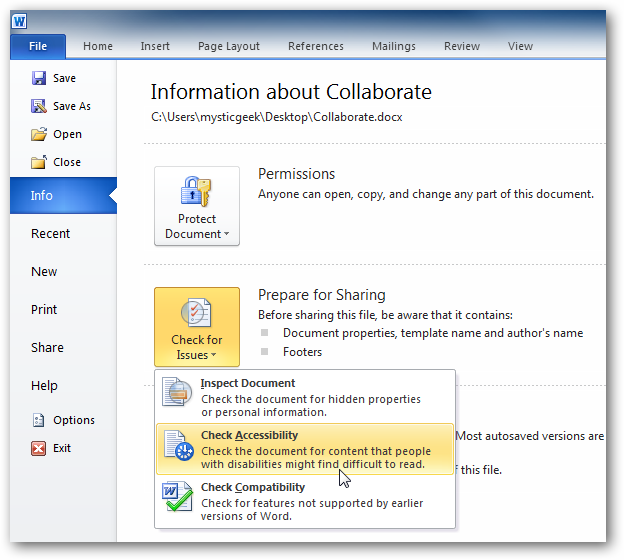Click the Check Accessibility icon

pyautogui.click(x=177, y=446)
